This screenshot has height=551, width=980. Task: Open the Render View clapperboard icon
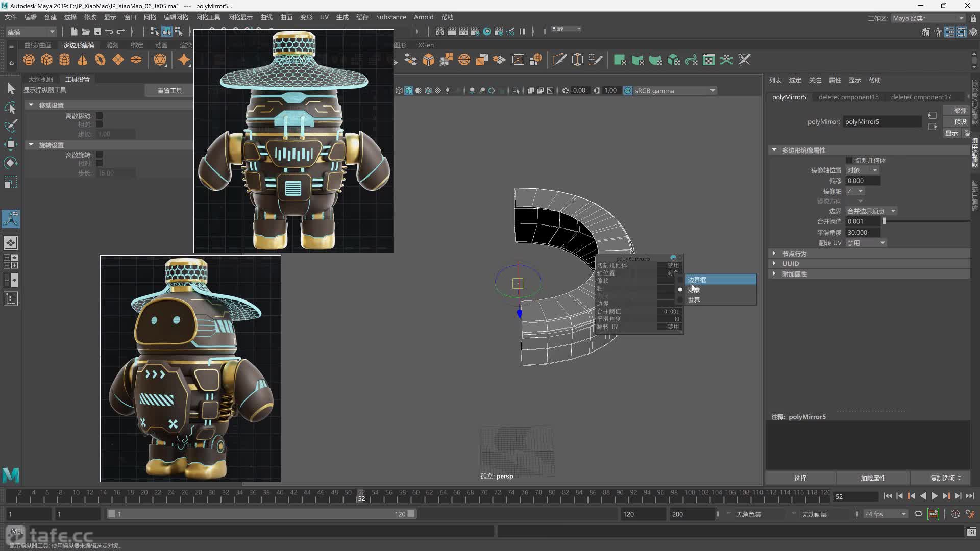coord(440,32)
